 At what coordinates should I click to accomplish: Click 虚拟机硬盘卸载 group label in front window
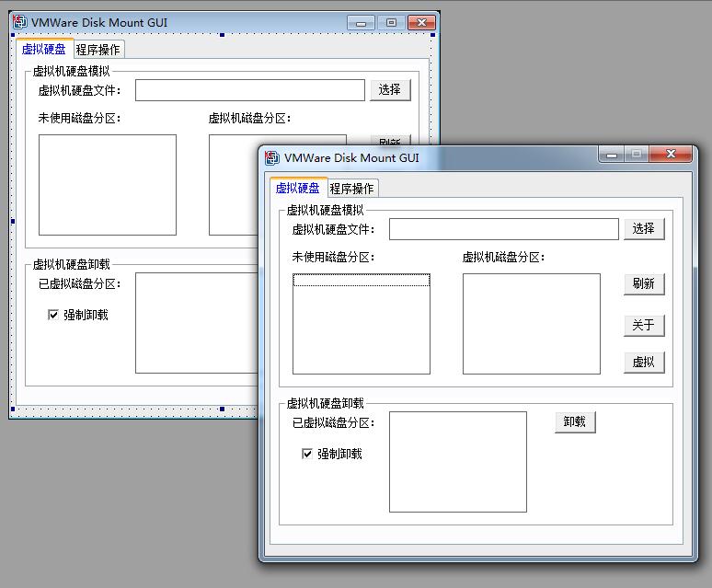coord(325,403)
